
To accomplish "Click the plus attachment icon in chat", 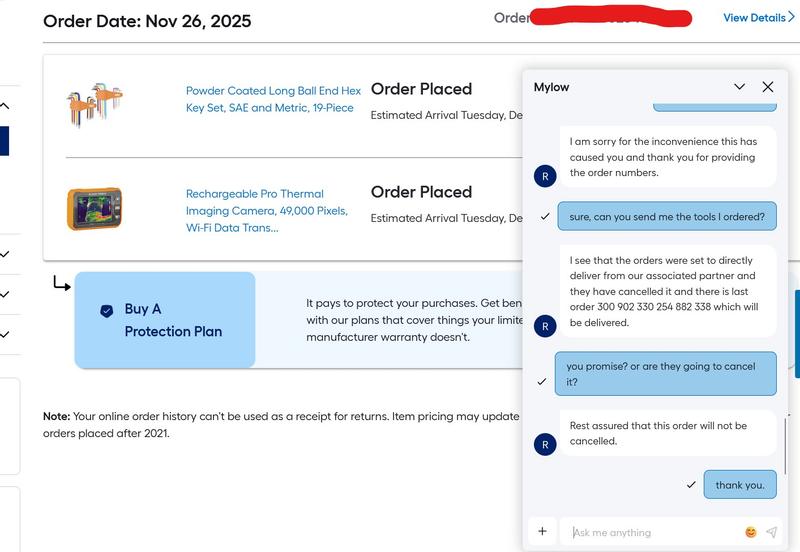I will coord(542,532).
